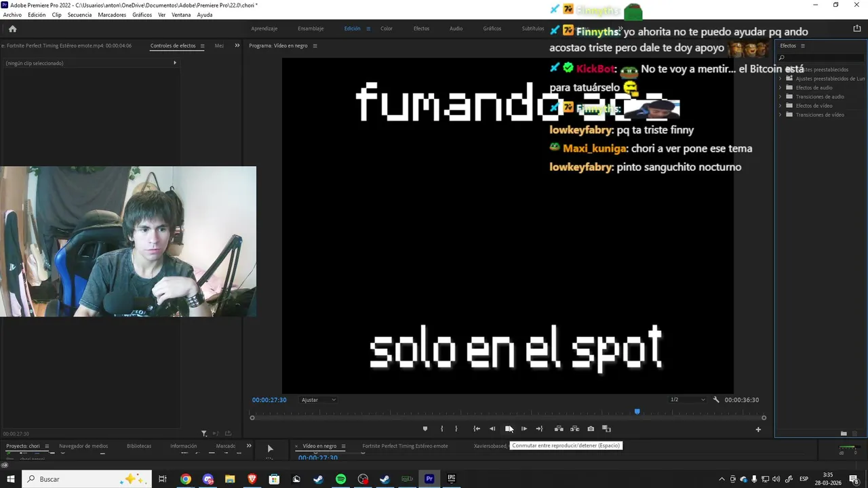Show more project panel tabs chevron
The image size is (868, 488).
point(249,446)
